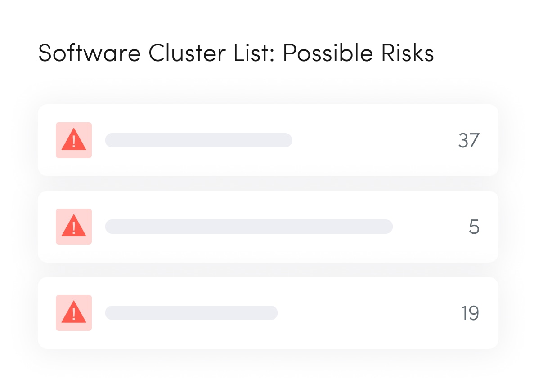The height and width of the screenshot is (392, 534).
Task: Click the risk count 19
Action: pyautogui.click(x=470, y=313)
